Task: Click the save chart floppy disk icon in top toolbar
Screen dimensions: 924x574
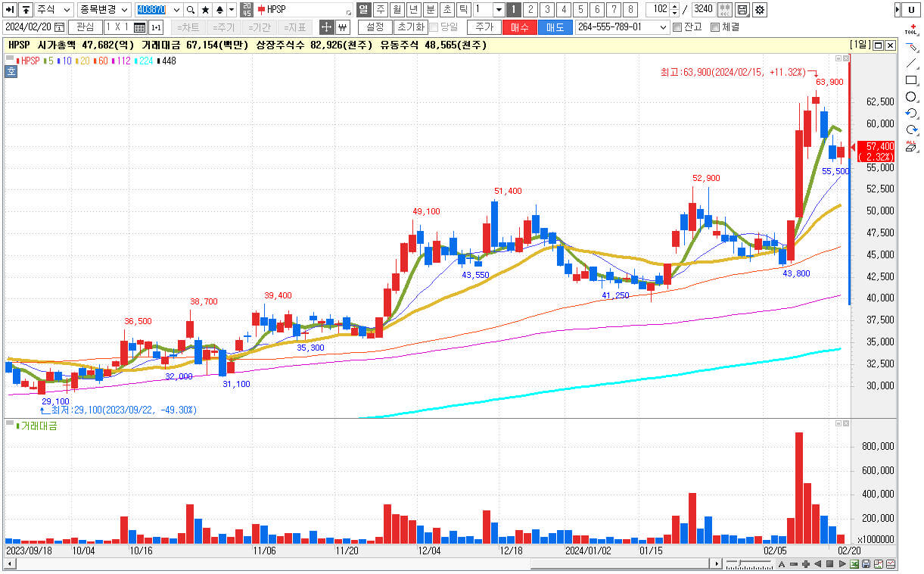Action: point(742,10)
